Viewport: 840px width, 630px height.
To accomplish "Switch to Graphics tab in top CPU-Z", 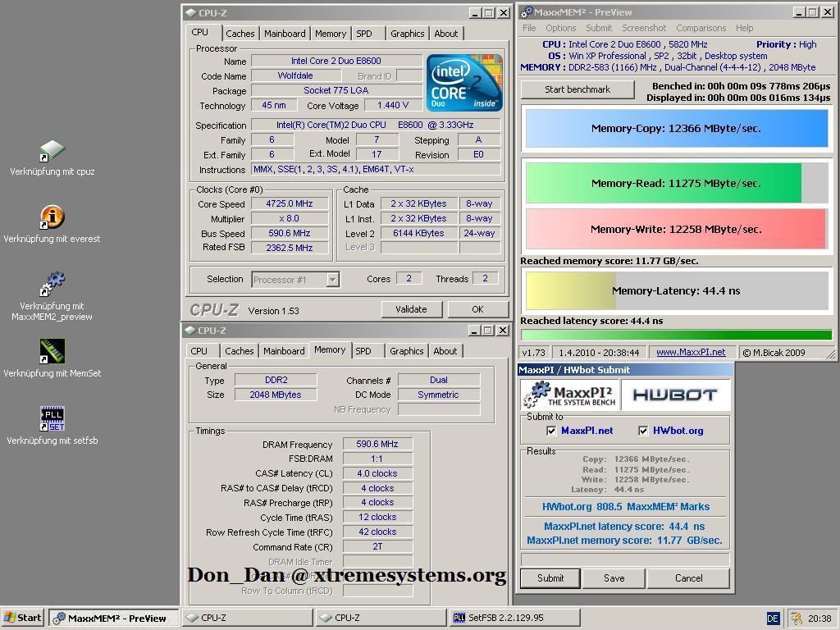I will 407,33.
